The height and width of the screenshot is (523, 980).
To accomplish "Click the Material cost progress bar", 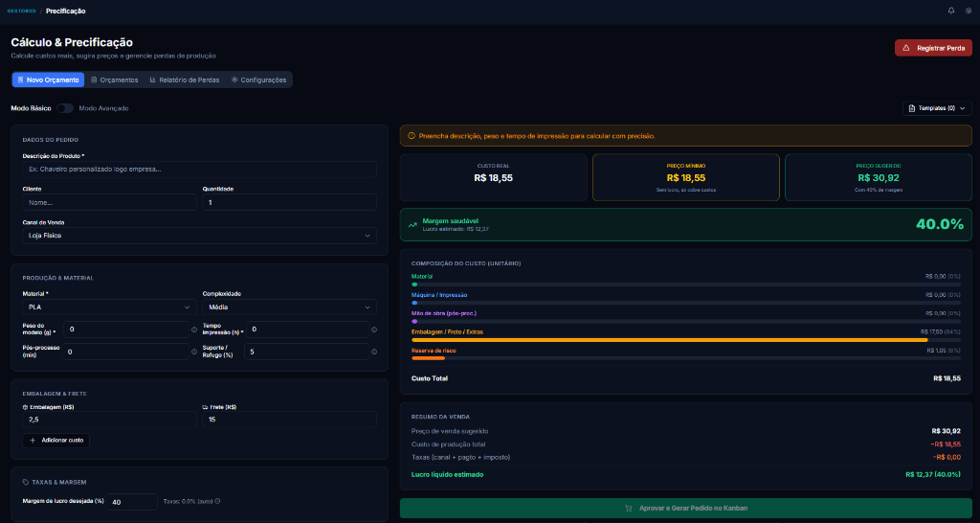I will coord(685,284).
